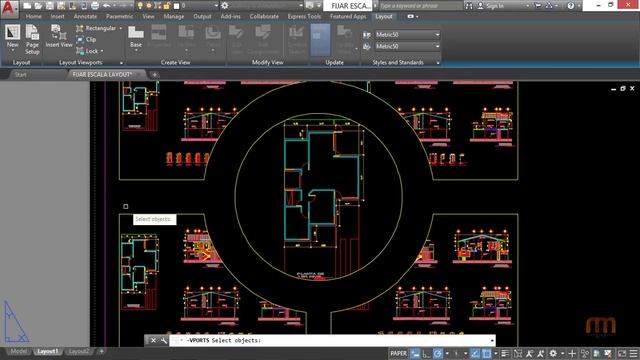Image resolution: width=640 pixels, height=360 pixels.
Task: Click the Featured Apps ribbon extra icon
Action: click(x=411, y=16)
